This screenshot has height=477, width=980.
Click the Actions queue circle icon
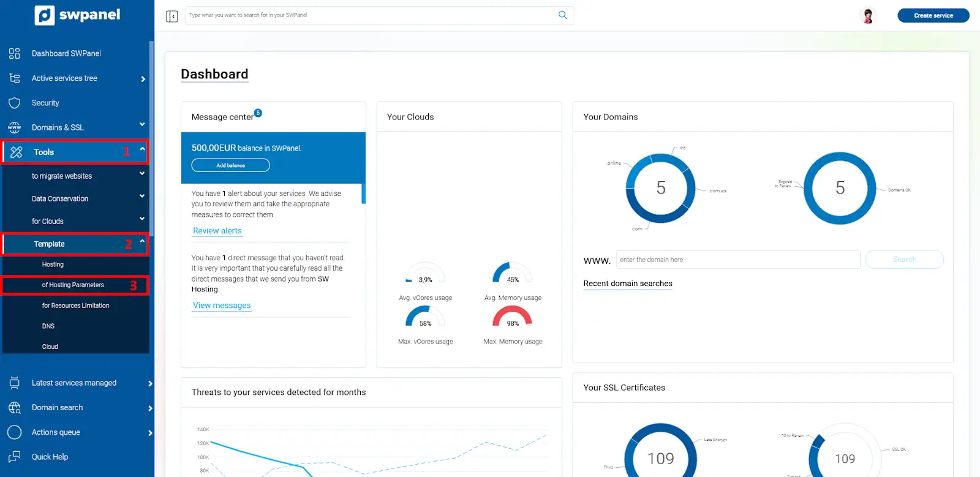coord(15,432)
